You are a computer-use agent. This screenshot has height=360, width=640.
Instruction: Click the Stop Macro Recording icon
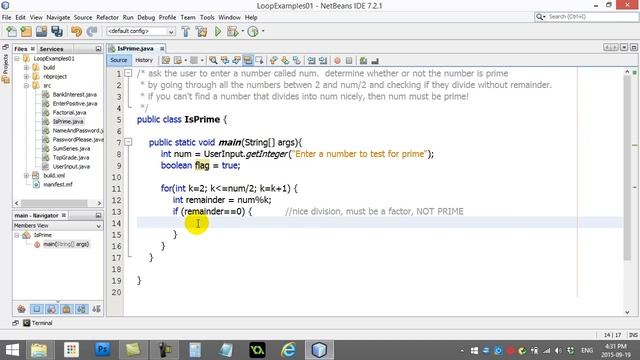pyautogui.click(x=349, y=60)
